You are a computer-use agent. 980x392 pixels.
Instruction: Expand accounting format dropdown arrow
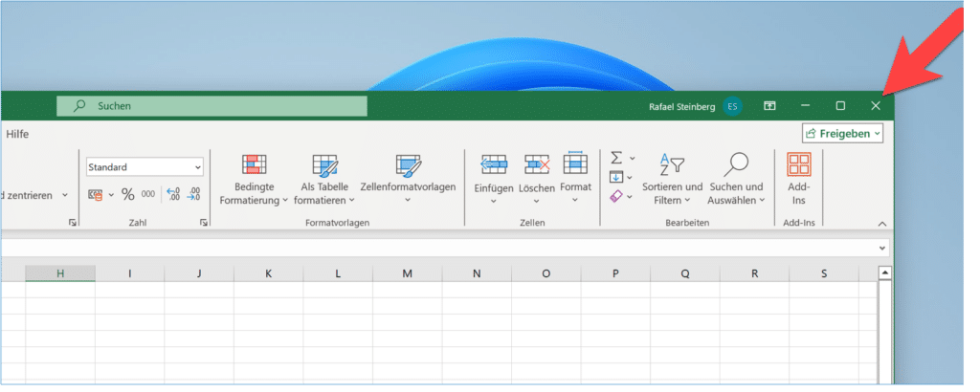111,195
